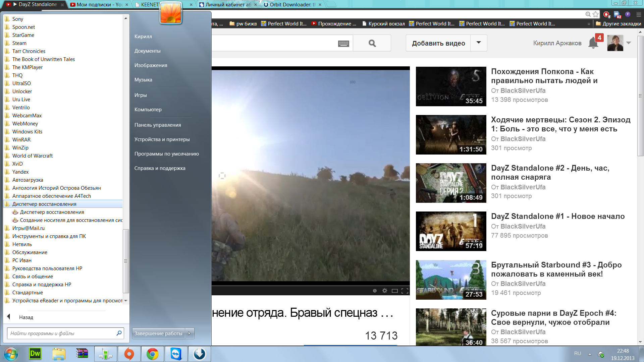Open Другие закладки folder
The width and height of the screenshot is (644, 362).
618,23
